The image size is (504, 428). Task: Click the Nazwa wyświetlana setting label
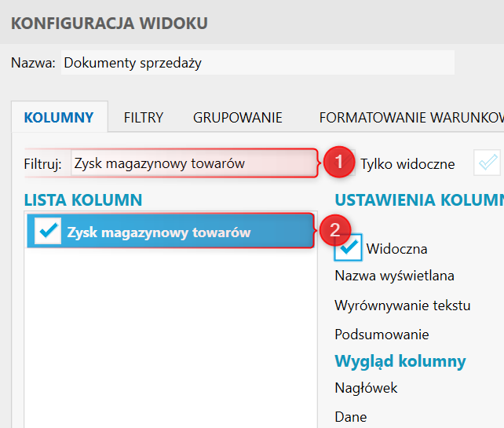(x=394, y=276)
